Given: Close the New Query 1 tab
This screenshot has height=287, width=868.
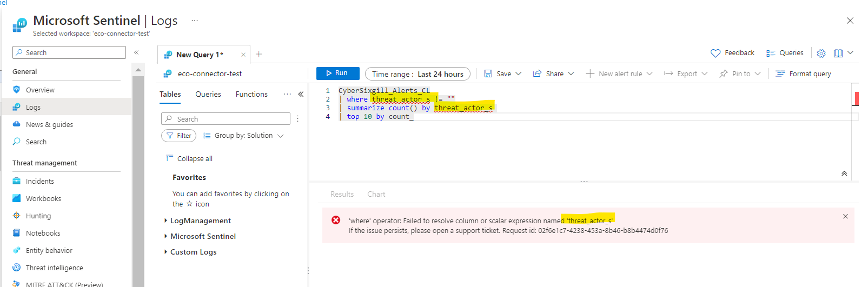Looking at the screenshot, I should 243,55.
